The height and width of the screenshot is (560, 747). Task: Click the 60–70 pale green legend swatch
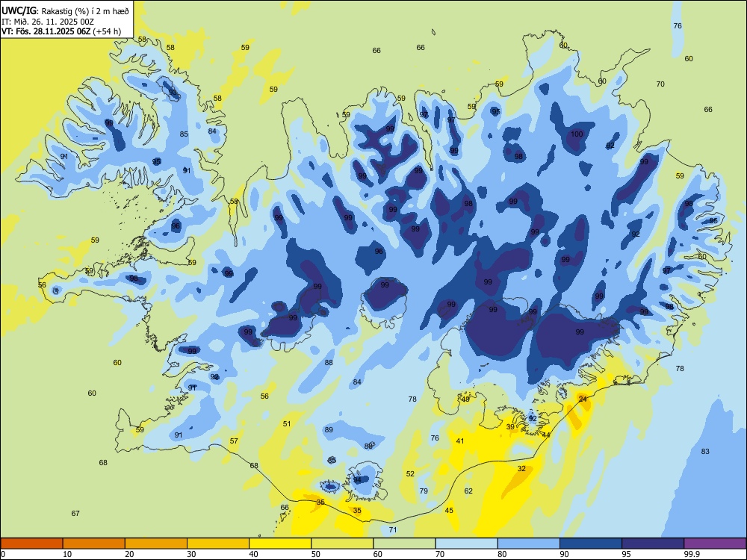click(x=404, y=544)
